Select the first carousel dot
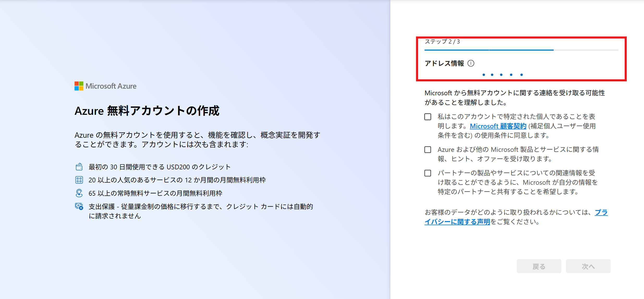 (x=484, y=75)
